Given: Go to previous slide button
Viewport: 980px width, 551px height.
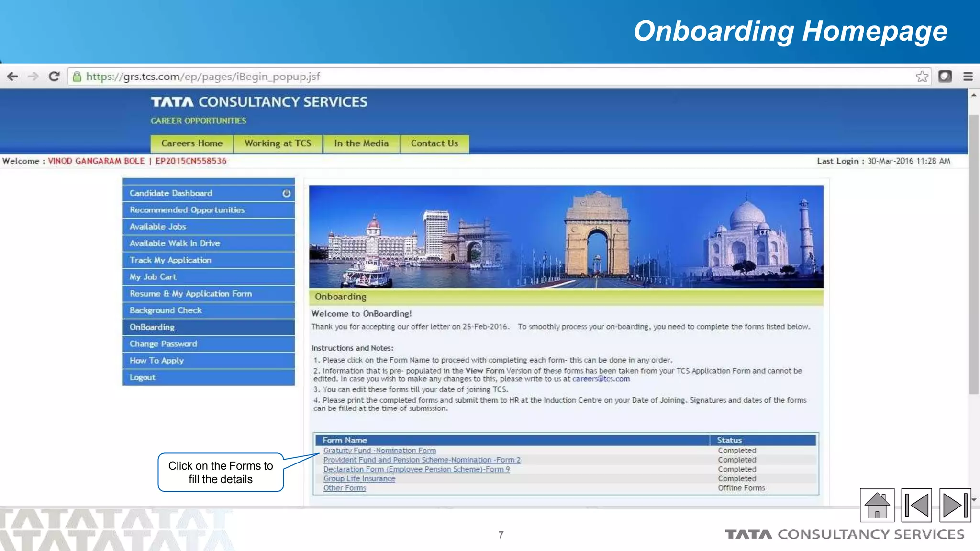Looking at the screenshot, I should click(916, 505).
